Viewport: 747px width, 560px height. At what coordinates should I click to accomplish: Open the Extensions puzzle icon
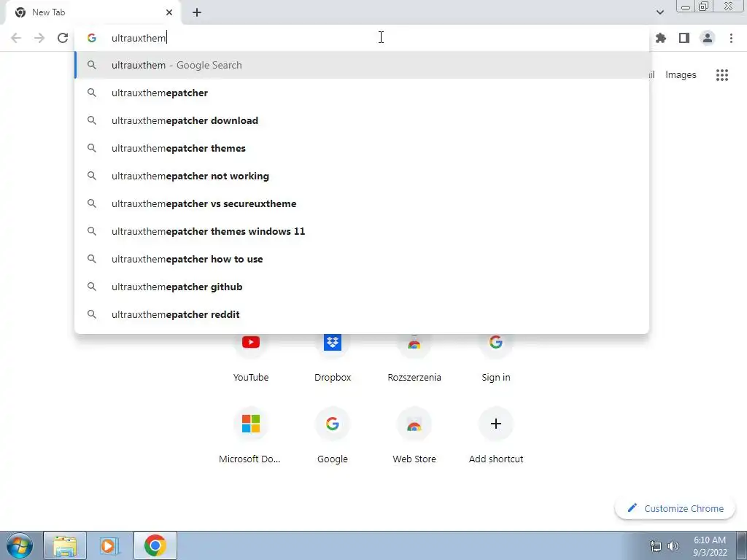pos(661,38)
